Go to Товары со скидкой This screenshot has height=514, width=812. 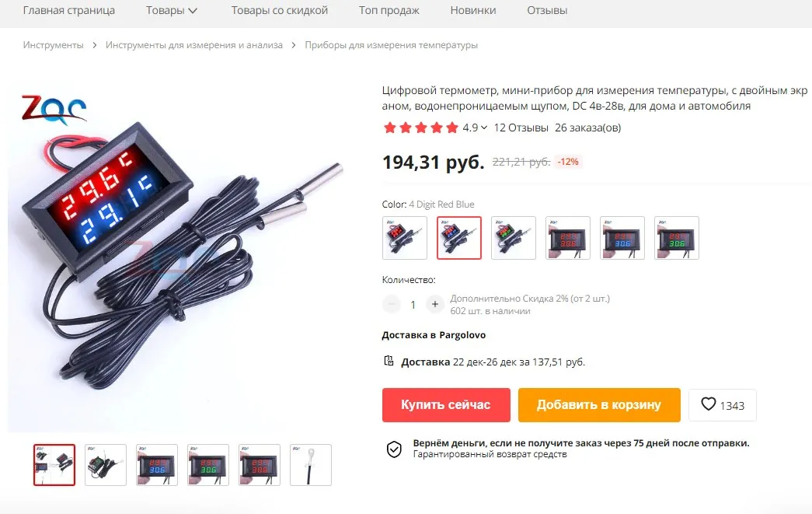click(x=279, y=10)
